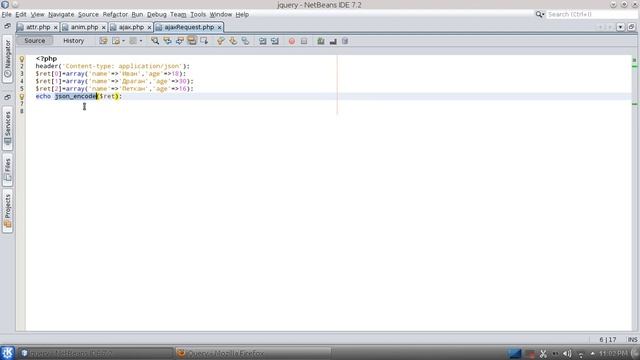The width and height of the screenshot is (640, 360).
Task: Switch editor to Source view
Action: [35, 41]
